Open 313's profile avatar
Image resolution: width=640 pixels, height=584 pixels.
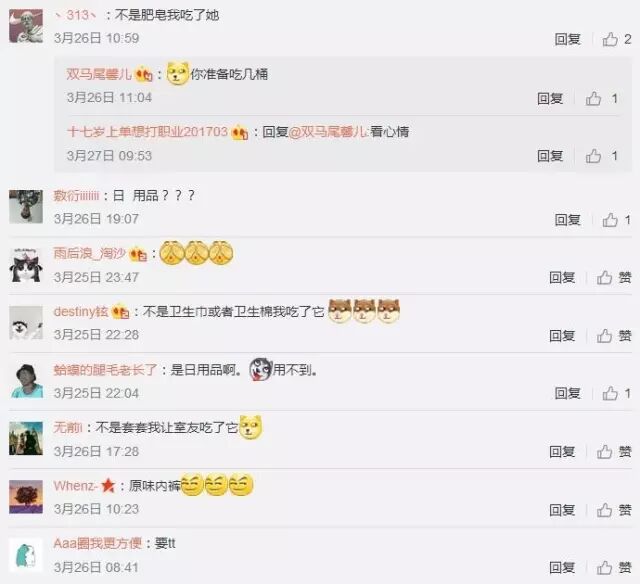click(26, 26)
